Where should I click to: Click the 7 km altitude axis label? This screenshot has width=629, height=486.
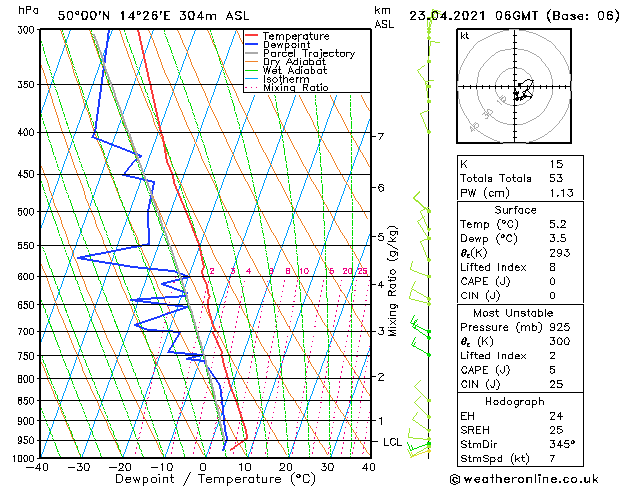point(380,137)
